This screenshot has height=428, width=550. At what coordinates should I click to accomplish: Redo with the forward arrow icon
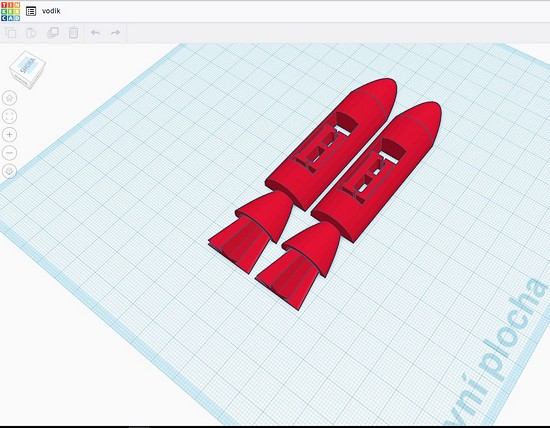pyautogui.click(x=115, y=33)
